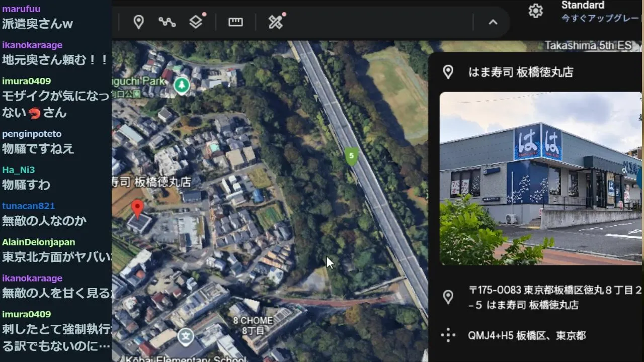Click chat username Ha_Ni3
Image resolution: width=644 pixels, height=362 pixels.
tap(19, 170)
